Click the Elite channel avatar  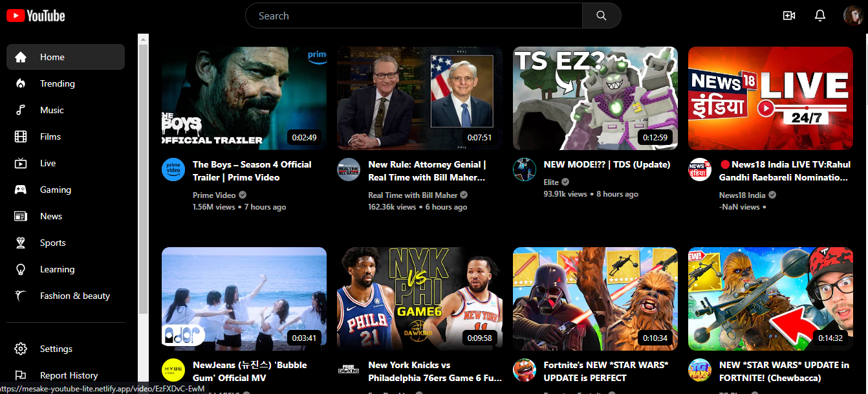525,170
